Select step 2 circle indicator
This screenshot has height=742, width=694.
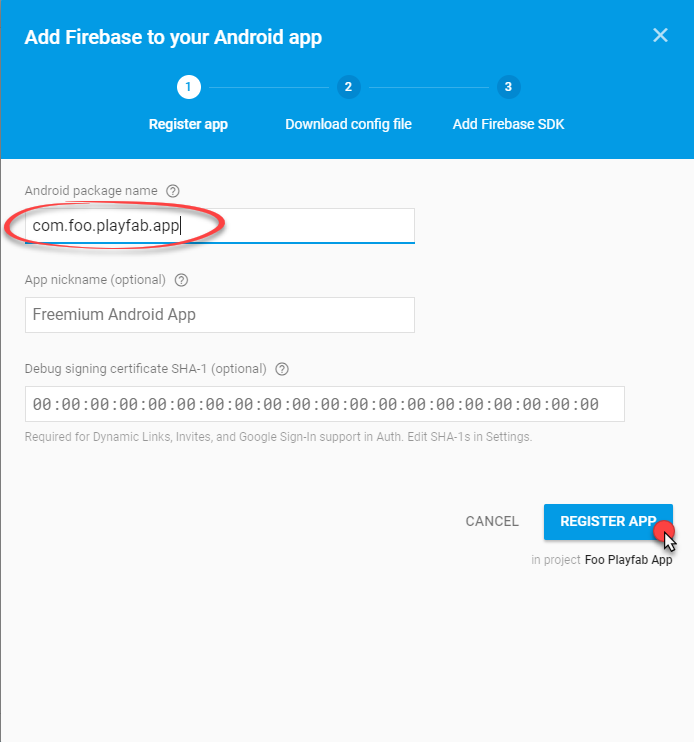click(x=348, y=87)
